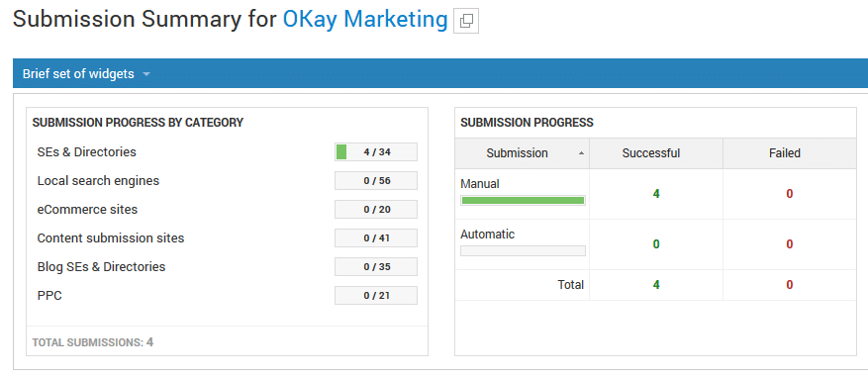Click the Total failed count value

click(790, 284)
